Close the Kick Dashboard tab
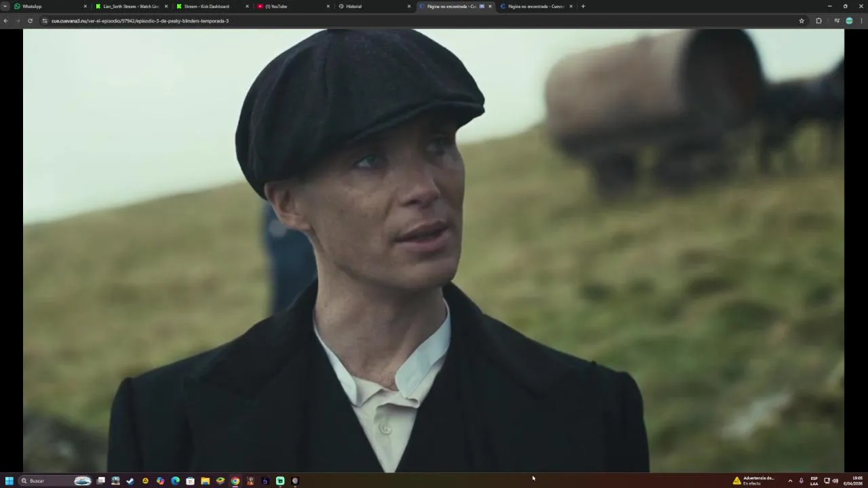This screenshot has width=868, height=488. coord(247,6)
